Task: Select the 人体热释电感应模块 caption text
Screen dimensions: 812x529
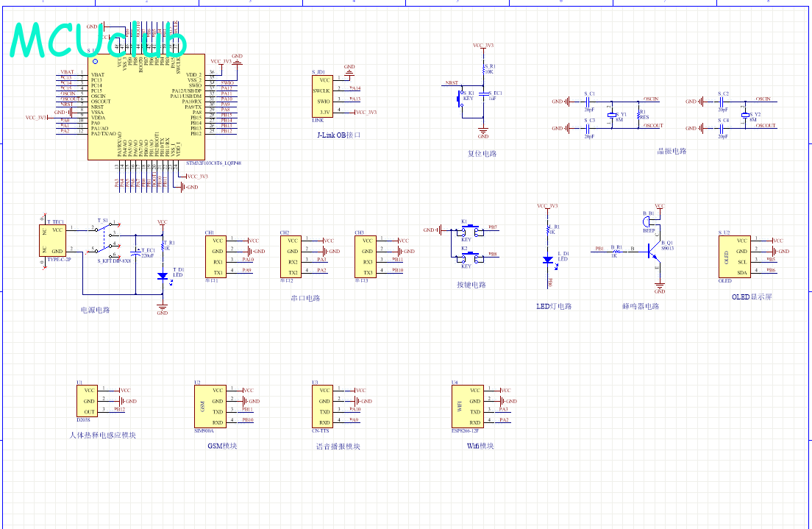Action: (102, 436)
